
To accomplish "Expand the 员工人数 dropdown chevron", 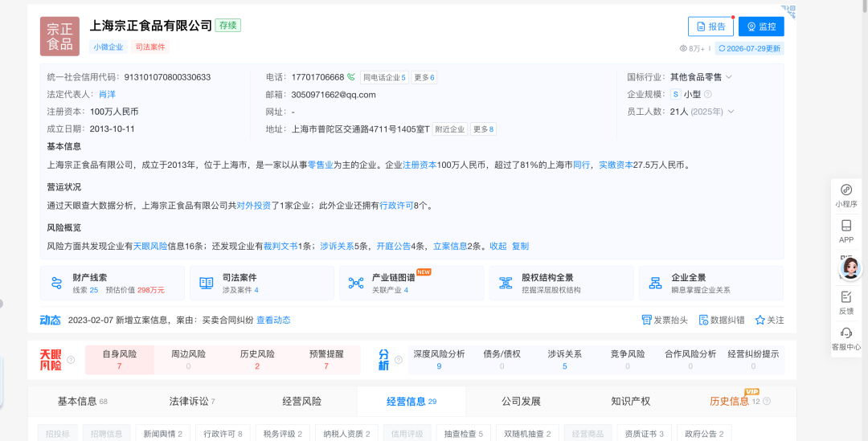I will [x=731, y=112].
